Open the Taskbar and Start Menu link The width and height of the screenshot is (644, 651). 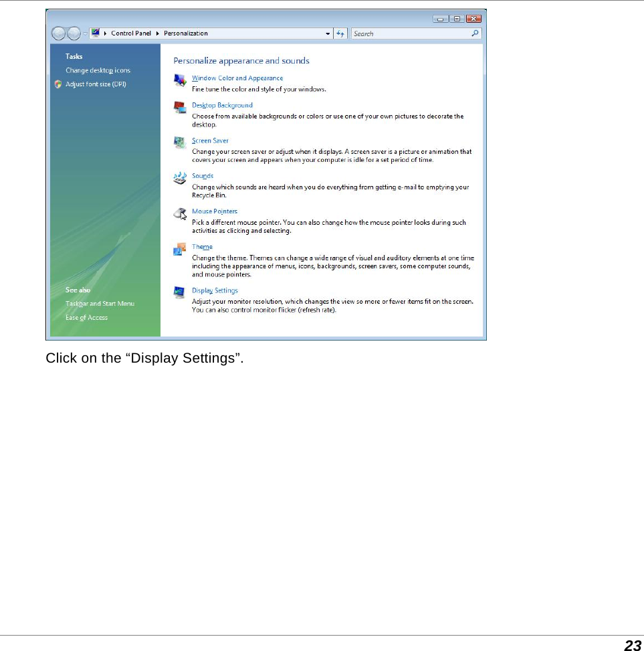tap(100, 303)
